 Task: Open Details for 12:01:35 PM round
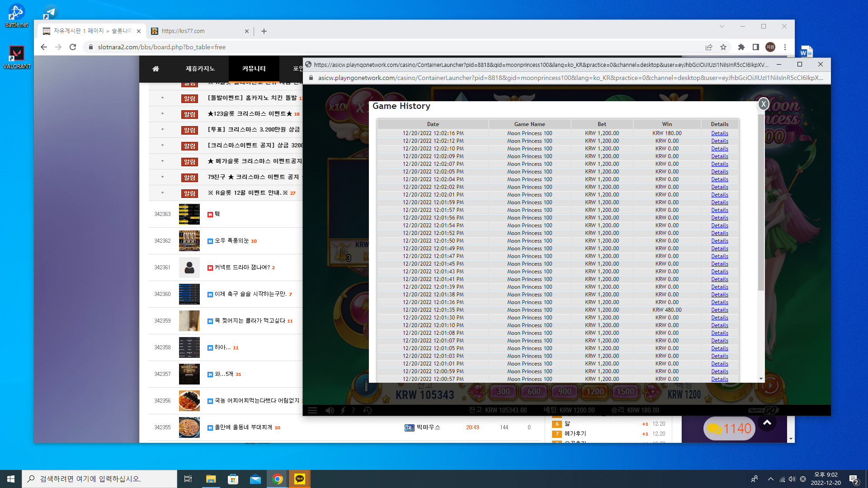click(x=720, y=310)
